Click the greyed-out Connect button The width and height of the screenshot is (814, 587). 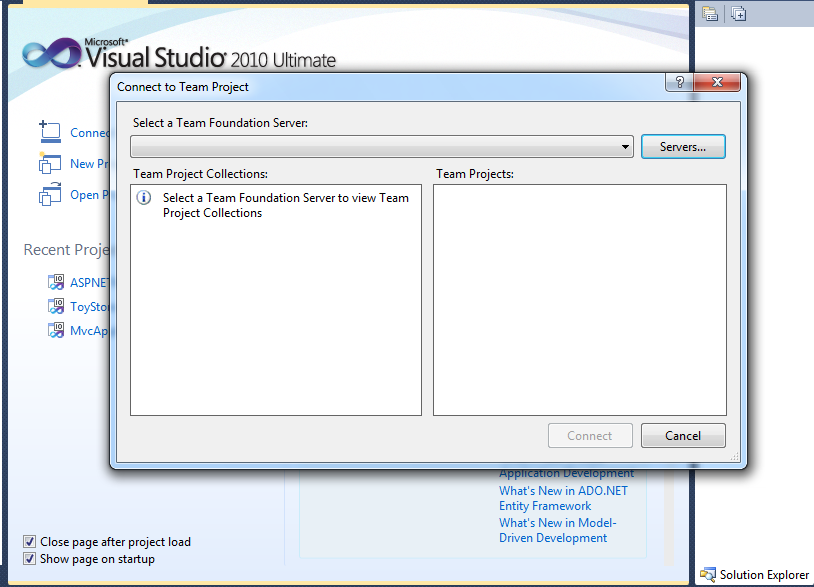[590, 435]
